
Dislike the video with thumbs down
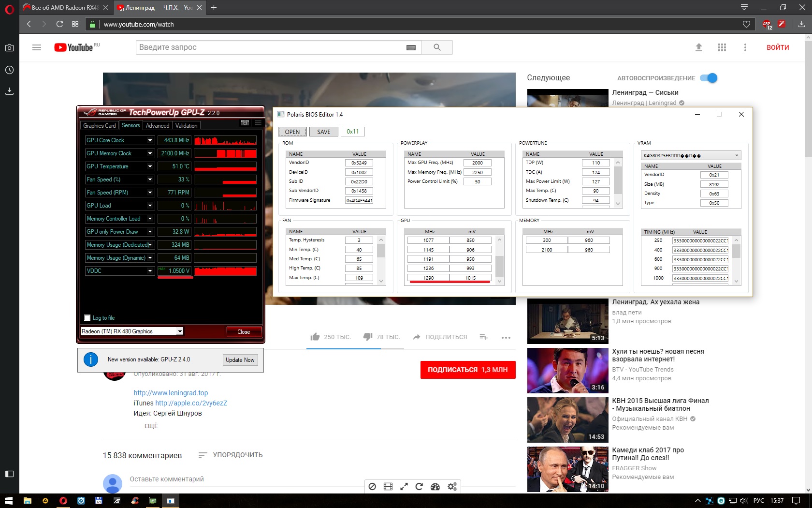[368, 337]
